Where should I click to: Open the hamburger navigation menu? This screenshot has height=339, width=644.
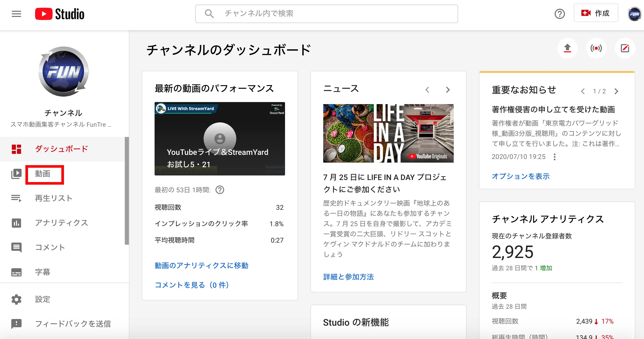[16, 14]
